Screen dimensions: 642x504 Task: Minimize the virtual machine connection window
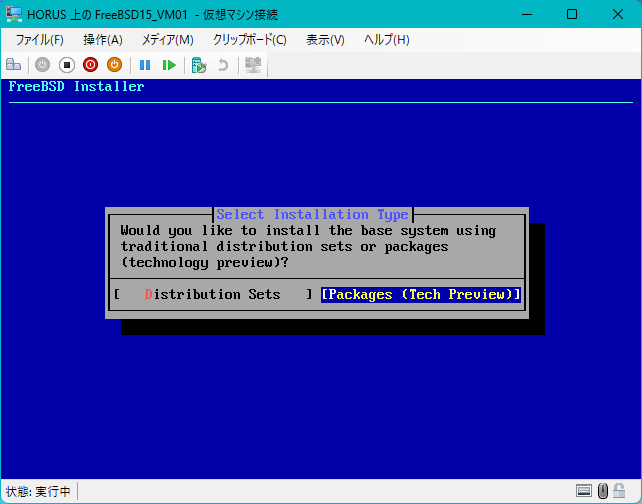pos(527,14)
